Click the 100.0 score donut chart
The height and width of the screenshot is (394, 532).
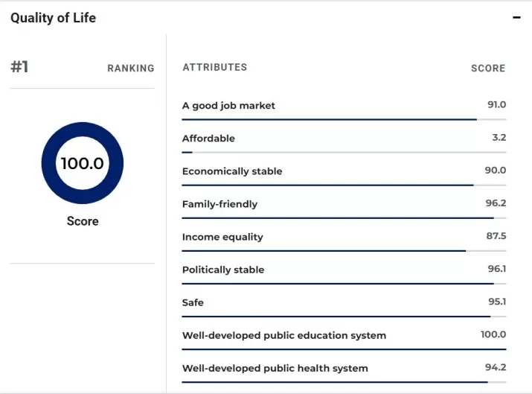tap(82, 164)
